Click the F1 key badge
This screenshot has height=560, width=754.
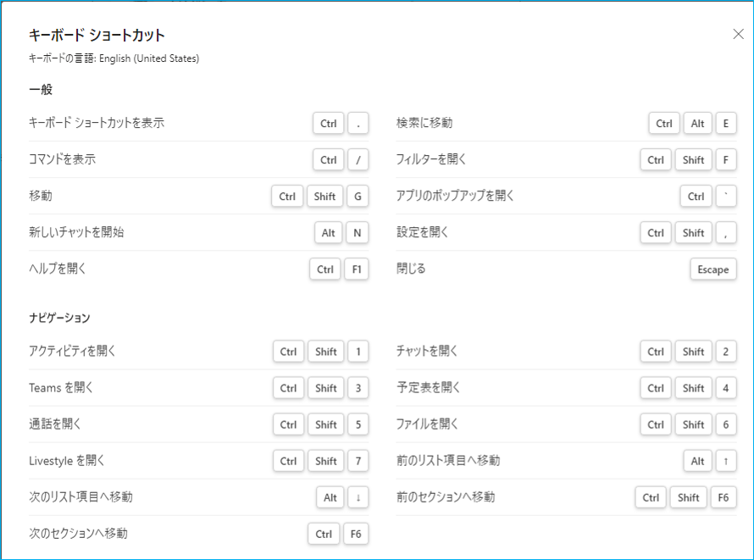[x=358, y=269]
